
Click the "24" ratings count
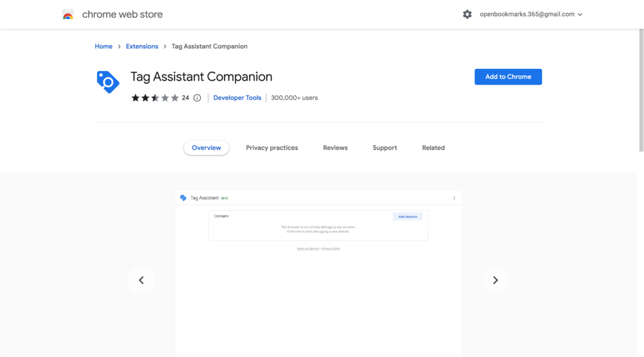point(185,98)
